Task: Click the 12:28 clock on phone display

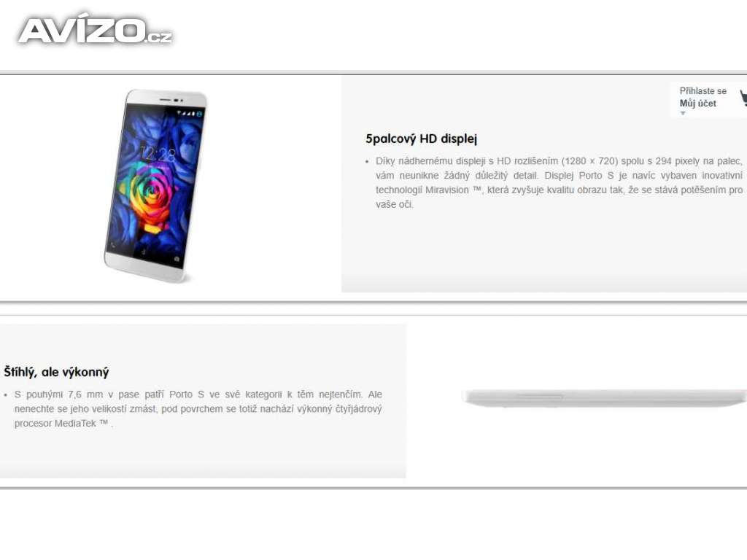Action: (x=158, y=153)
